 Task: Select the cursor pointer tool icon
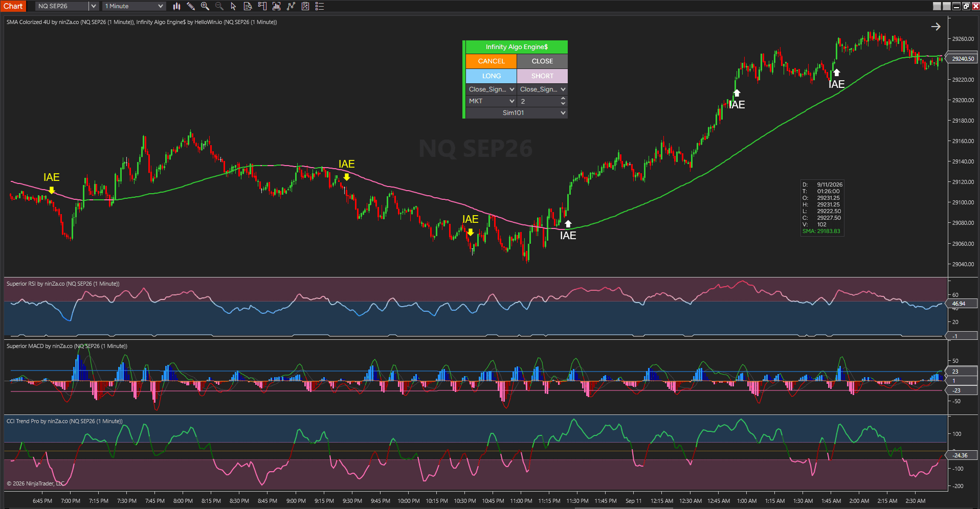click(x=234, y=6)
